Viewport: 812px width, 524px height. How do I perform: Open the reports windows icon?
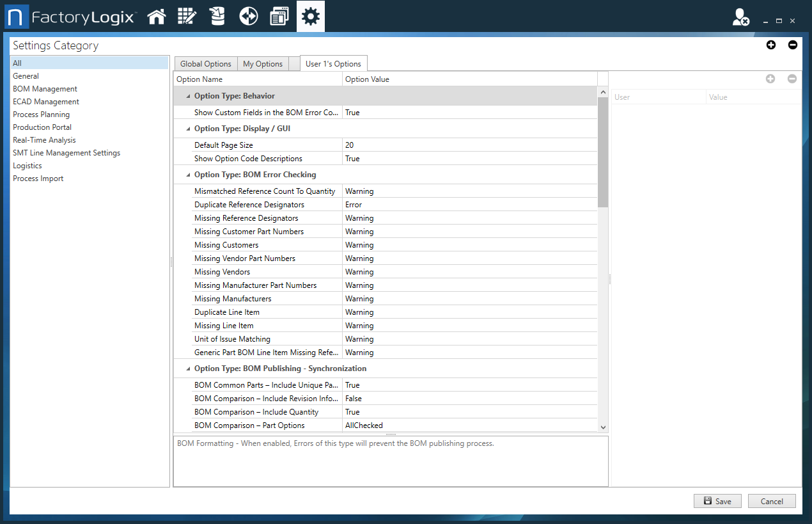(x=279, y=15)
